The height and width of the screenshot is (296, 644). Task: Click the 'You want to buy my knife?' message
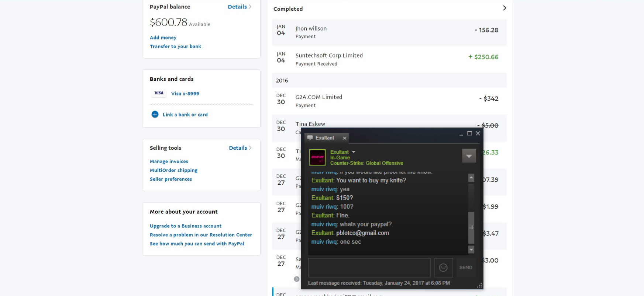(371, 180)
